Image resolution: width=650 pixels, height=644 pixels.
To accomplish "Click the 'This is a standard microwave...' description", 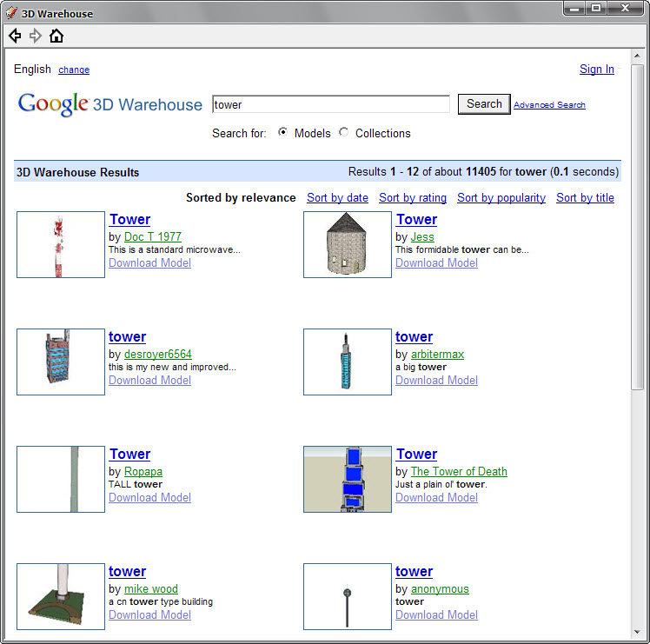I will pos(175,249).
